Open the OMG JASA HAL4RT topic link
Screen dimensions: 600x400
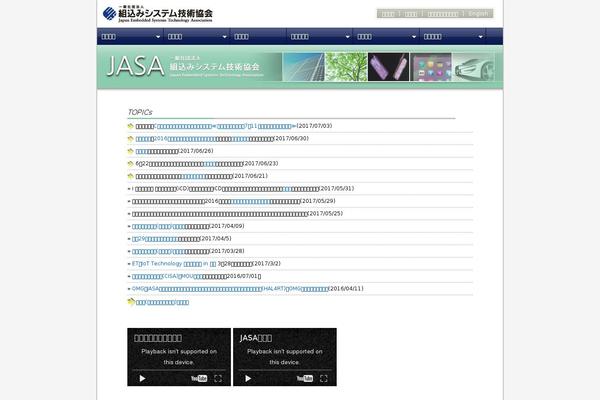(230, 289)
